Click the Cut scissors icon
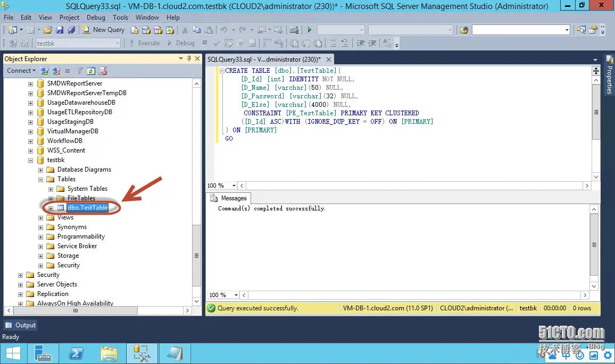615x364 pixels. click(185, 30)
